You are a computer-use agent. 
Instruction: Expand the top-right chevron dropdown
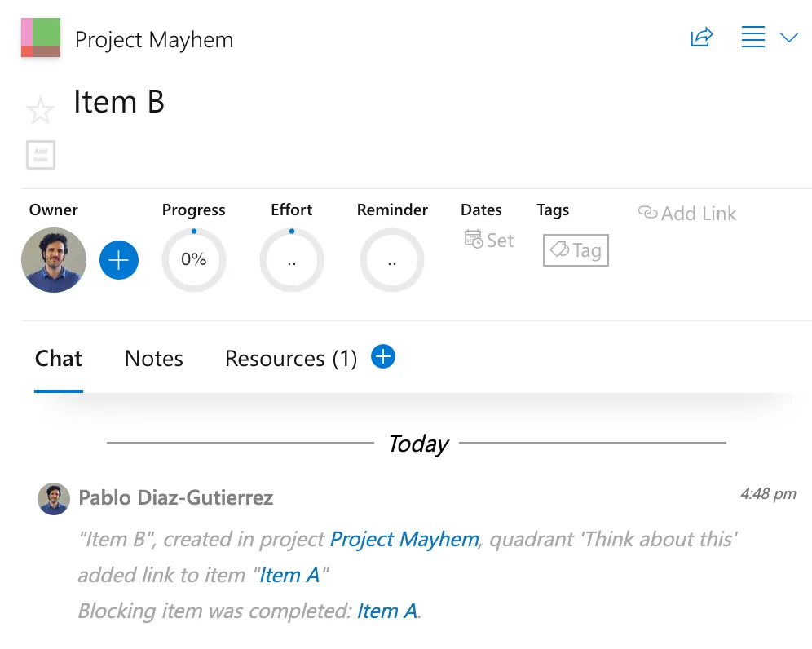(789, 37)
